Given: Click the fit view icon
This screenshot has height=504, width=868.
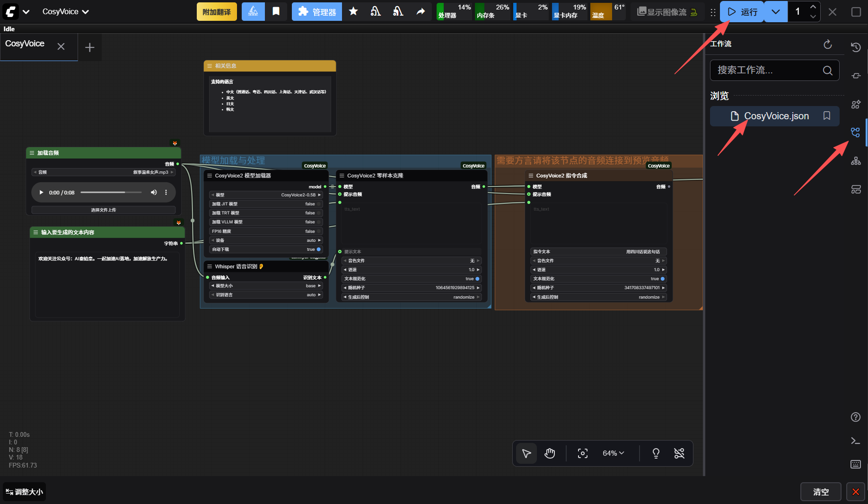Looking at the screenshot, I should [582, 453].
